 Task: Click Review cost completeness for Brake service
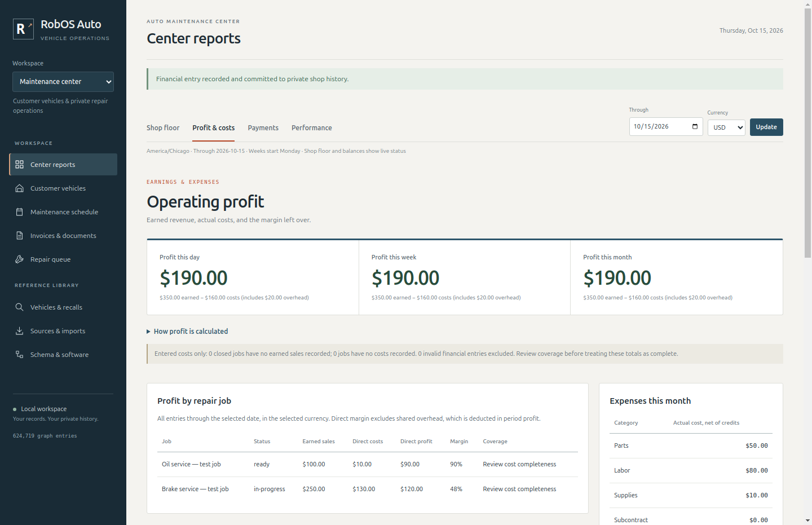(519, 489)
